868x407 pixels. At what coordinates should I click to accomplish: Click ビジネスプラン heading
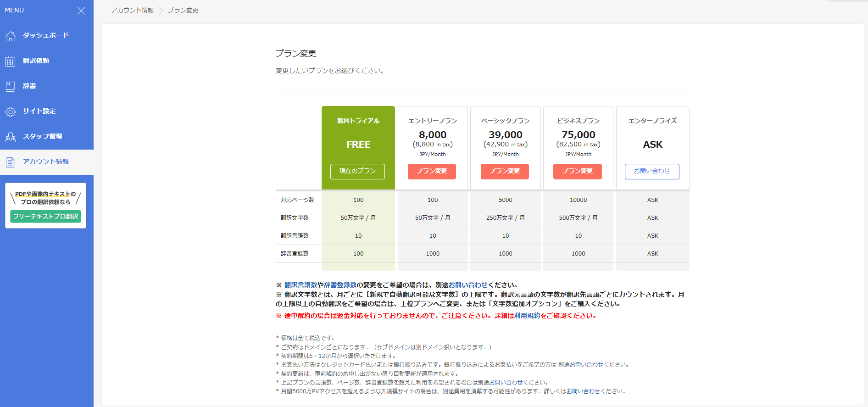pos(579,121)
